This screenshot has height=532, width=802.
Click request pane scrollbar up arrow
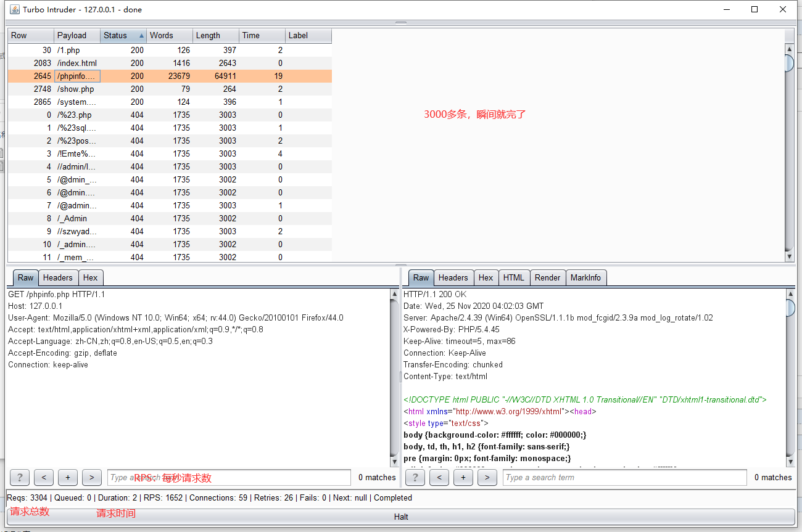point(395,294)
